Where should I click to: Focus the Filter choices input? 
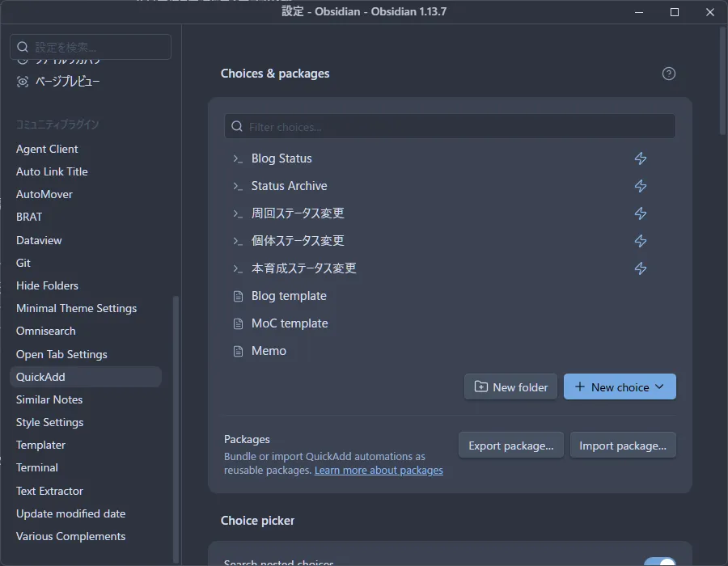pos(450,126)
